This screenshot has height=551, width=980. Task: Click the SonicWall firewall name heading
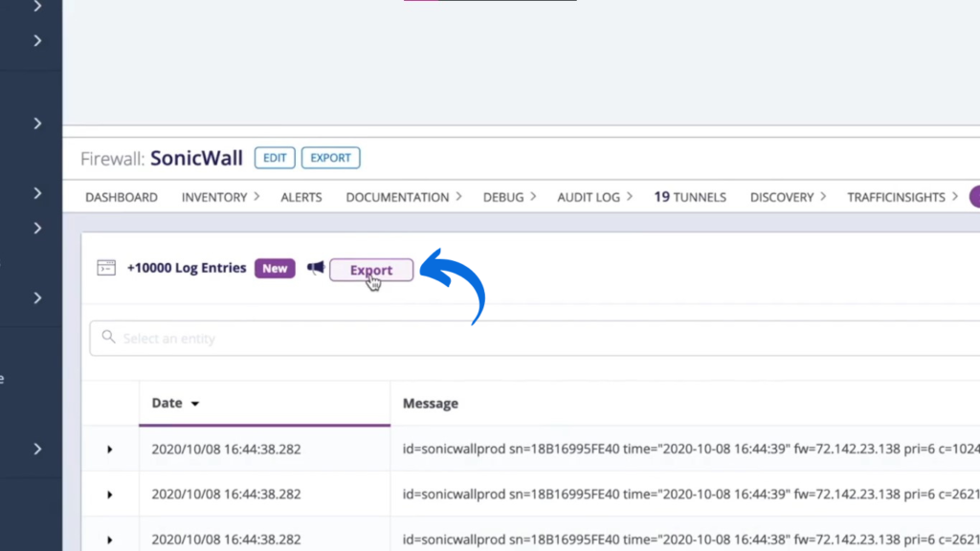click(x=196, y=158)
